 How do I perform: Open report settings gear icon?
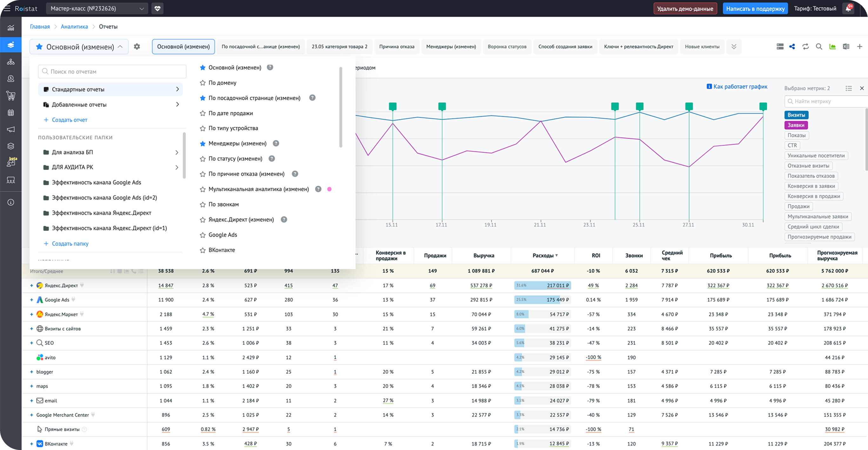(x=137, y=46)
